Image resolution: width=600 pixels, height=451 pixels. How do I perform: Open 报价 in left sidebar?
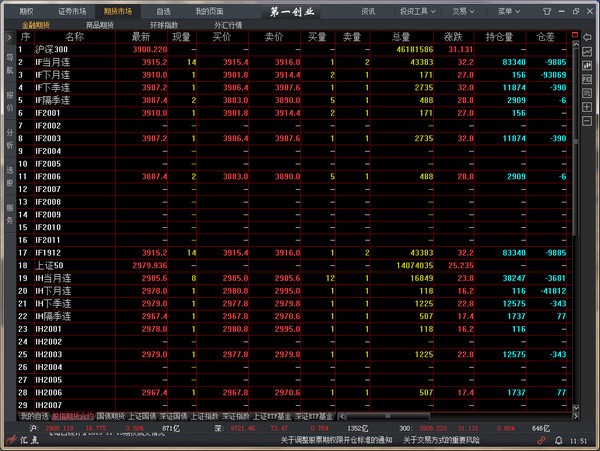[x=10, y=101]
